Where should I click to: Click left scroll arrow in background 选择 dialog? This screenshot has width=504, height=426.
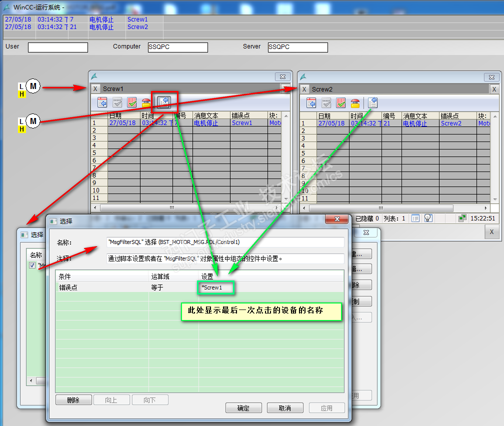pyautogui.click(x=31, y=380)
